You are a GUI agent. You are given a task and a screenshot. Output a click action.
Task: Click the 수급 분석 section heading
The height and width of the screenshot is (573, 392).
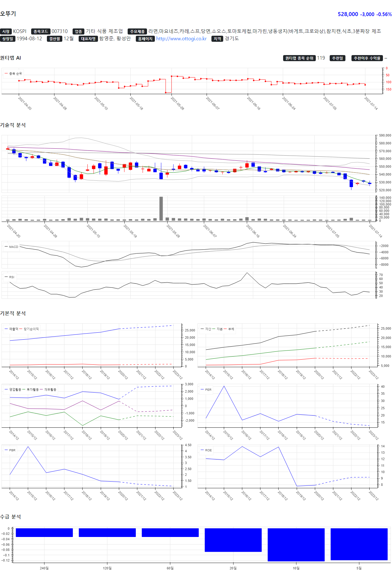tap(11, 517)
